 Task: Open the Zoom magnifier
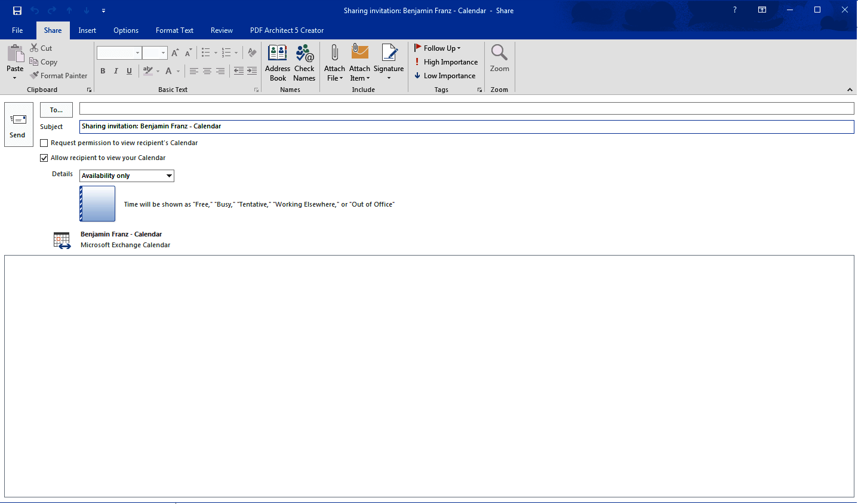click(500, 59)
